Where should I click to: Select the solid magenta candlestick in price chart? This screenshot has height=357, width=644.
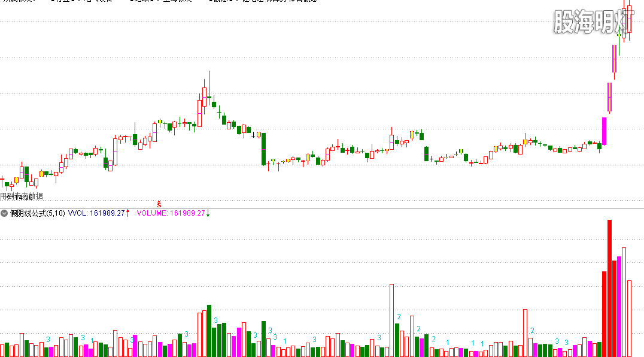click(604, 131)
